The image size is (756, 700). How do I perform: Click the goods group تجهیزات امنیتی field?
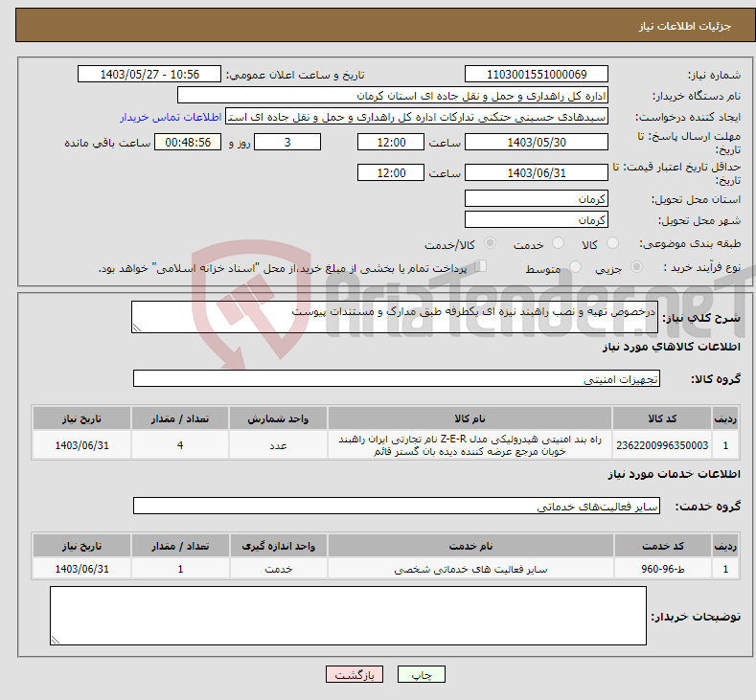click(x=397, y=378)
